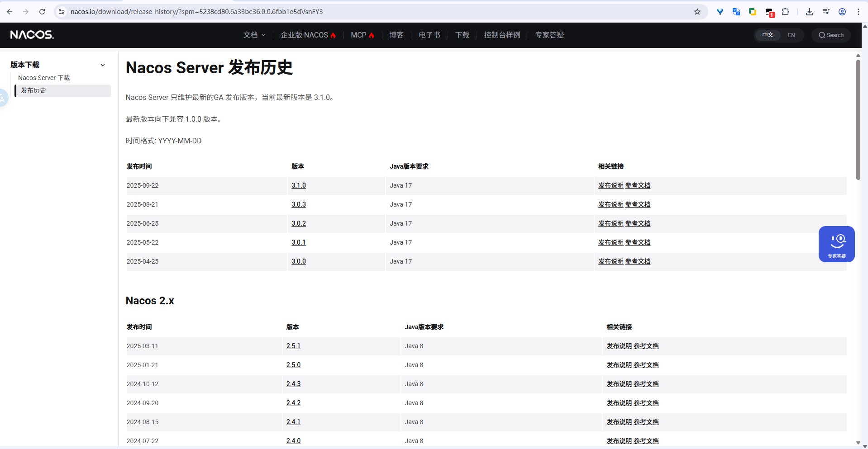This screenshot has height=449, width=868.
Task: Open the MCP menu item
Action: 362,35
